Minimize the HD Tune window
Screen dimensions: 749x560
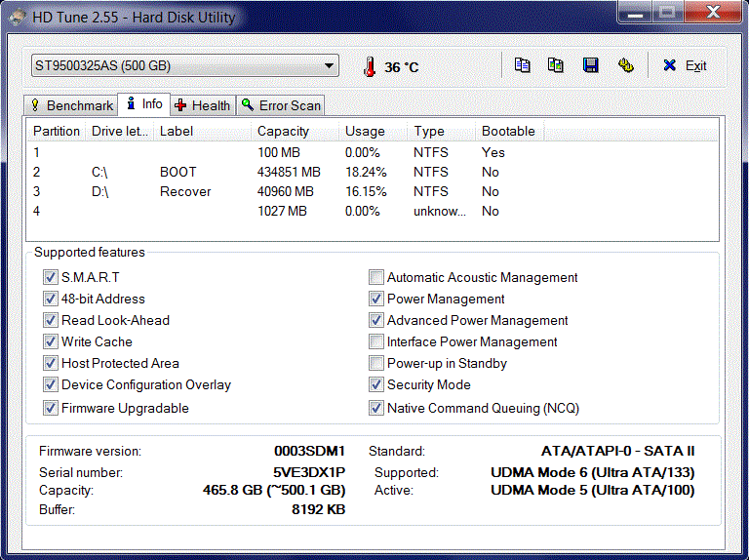tap(635, 12)
